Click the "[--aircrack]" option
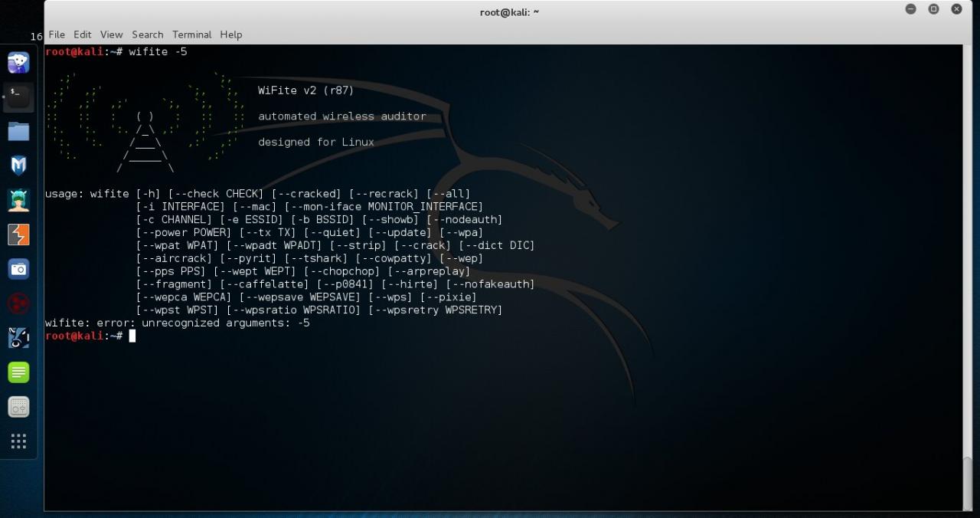980x518 pixels. pos(175,259)
